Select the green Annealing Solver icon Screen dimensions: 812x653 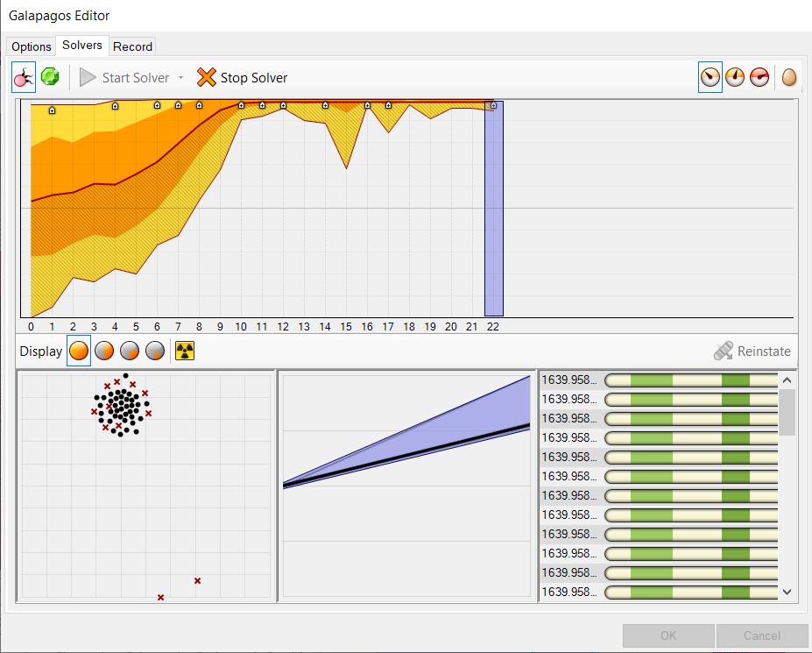pyautogui.click(x=50, y=77)
